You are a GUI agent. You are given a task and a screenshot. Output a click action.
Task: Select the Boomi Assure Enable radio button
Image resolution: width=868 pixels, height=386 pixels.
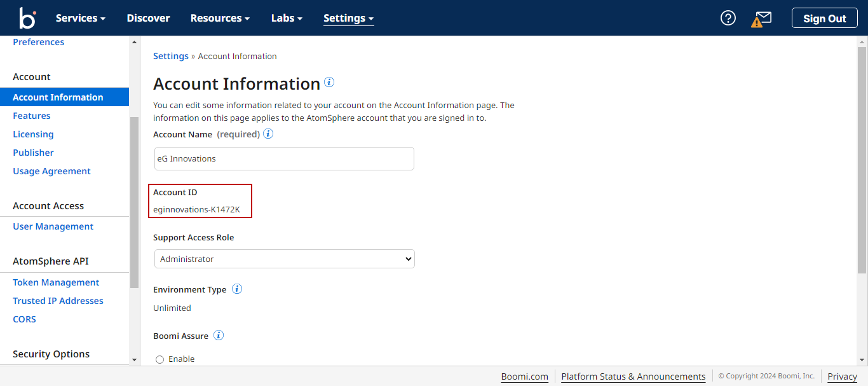point(159,359)
